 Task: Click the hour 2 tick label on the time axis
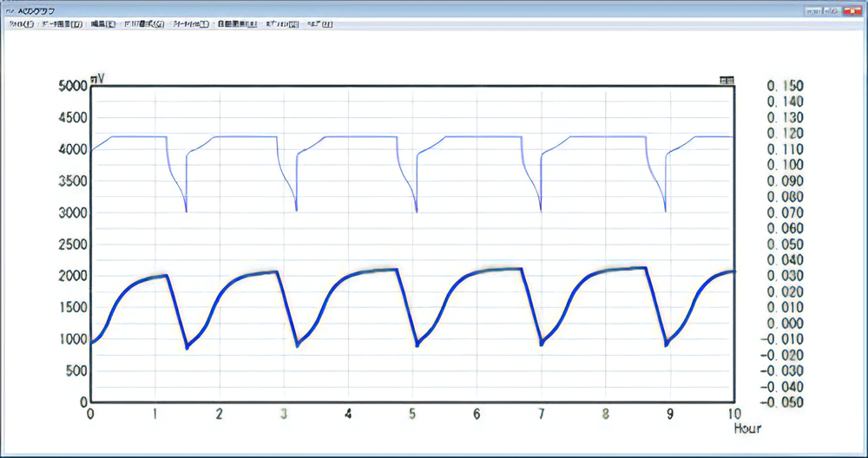click(220, 414)
